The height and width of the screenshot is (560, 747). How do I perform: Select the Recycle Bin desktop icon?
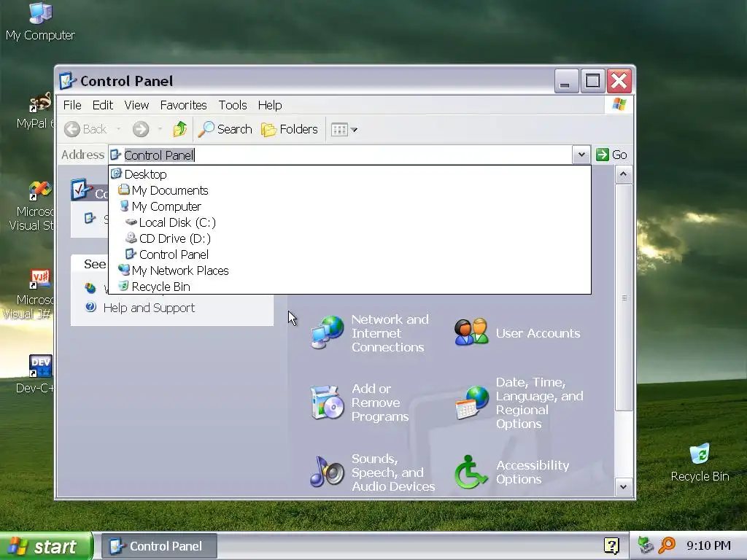[700, 462]
